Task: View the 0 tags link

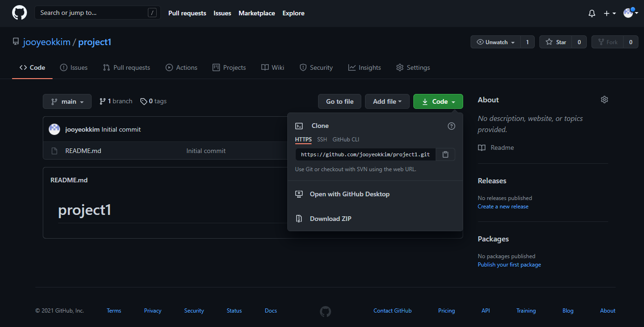Action: pos(153,101)
